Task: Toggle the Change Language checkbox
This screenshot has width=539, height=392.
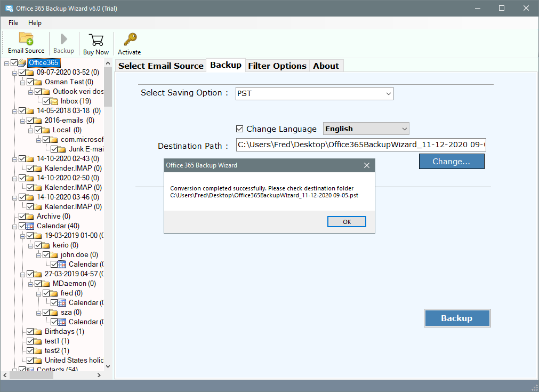Action: tap(239, 129)
